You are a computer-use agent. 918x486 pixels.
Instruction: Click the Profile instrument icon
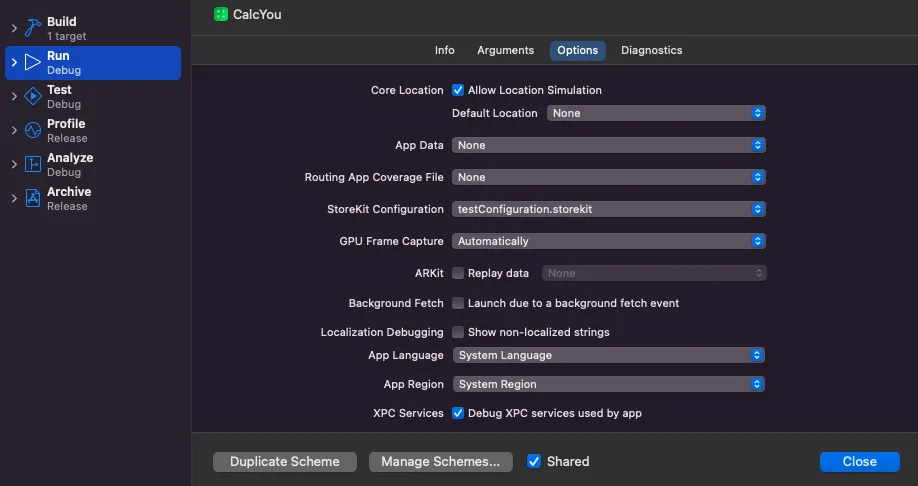click(x=32, y=130)
